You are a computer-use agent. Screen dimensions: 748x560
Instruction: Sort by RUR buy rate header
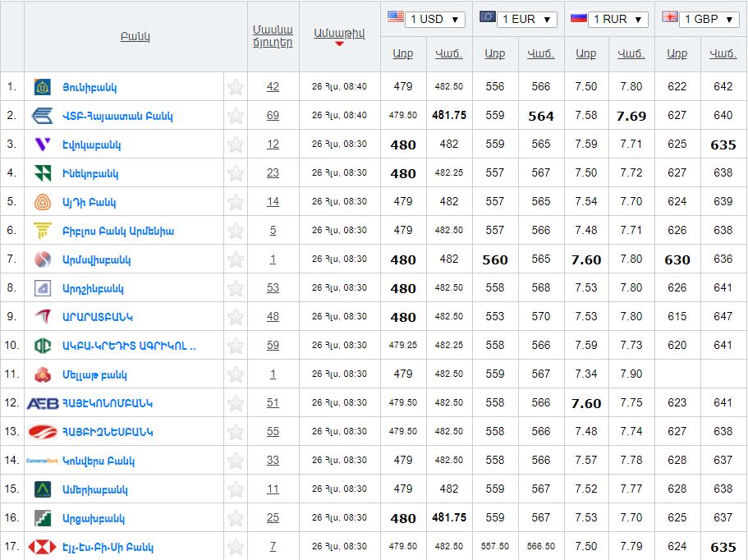tap(585, 54)
